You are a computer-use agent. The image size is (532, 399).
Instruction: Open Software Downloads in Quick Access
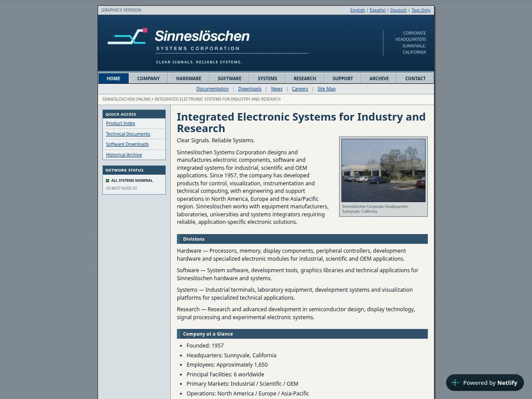[x=127, y=144]
